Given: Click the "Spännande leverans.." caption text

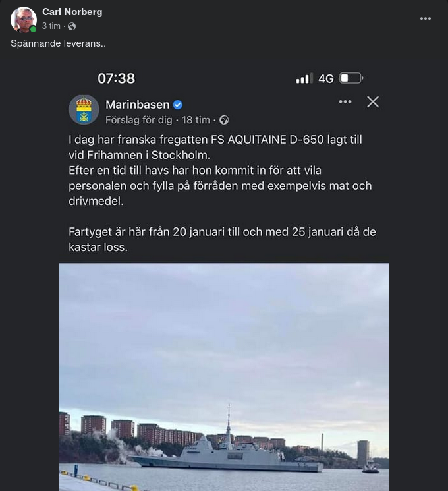Looking at the screenshot, I should [59, 43].
